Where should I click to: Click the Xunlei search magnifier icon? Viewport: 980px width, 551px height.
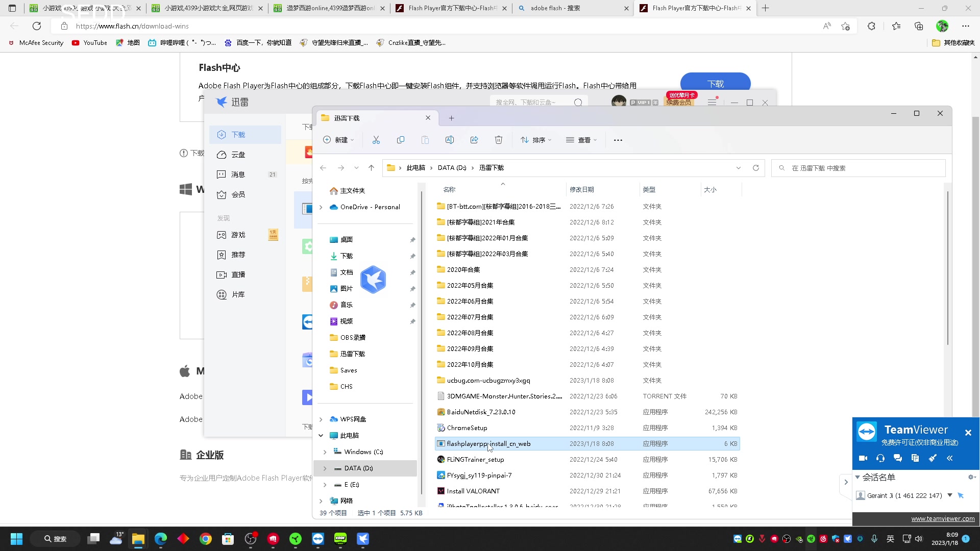coord(578,103)
